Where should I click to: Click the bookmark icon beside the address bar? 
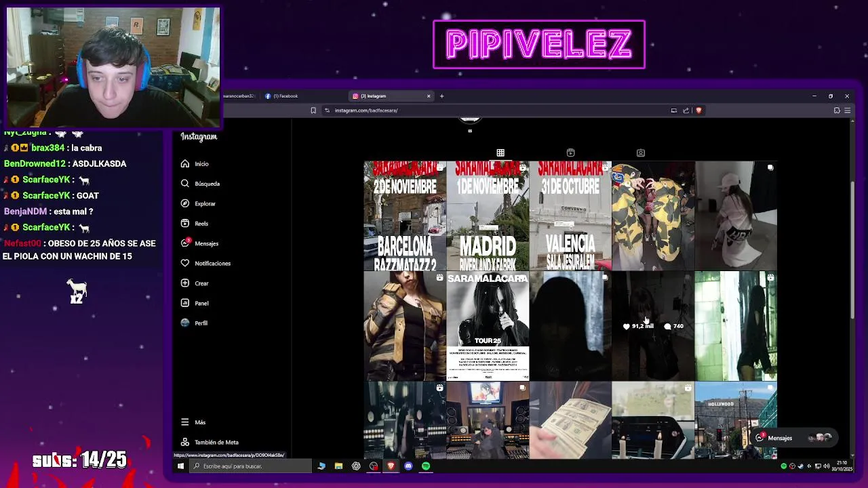tap(313, 110)
